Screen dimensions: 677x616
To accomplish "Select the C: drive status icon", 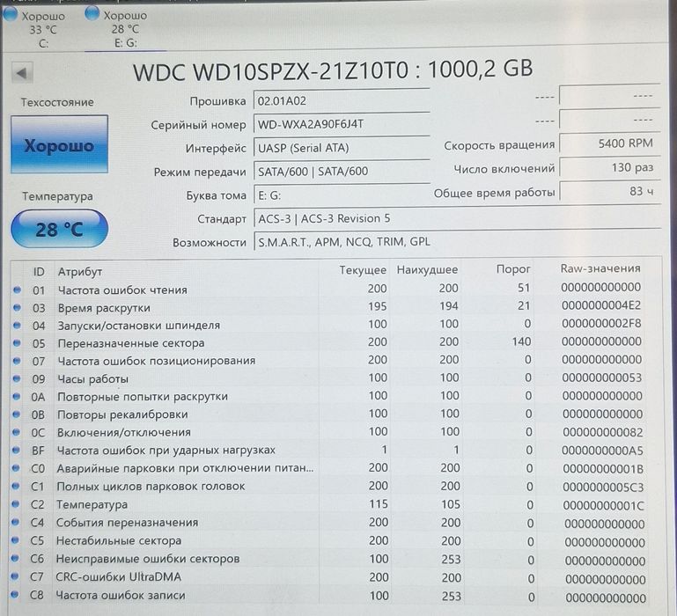I will (10, 15).
